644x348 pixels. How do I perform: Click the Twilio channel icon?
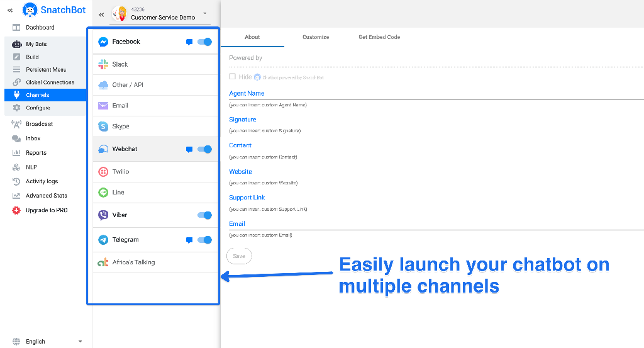tap(103, 172)
